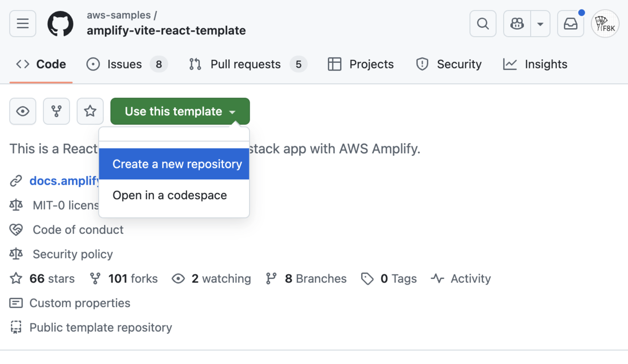Go to GitHub home via Octocat logo
This screenshot has height=364, width=628.
[61, 24]
